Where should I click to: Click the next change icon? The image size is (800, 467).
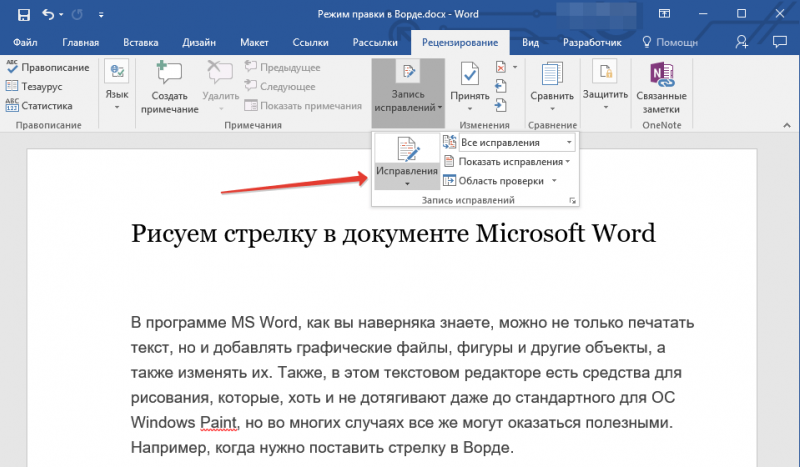(501, 106)
